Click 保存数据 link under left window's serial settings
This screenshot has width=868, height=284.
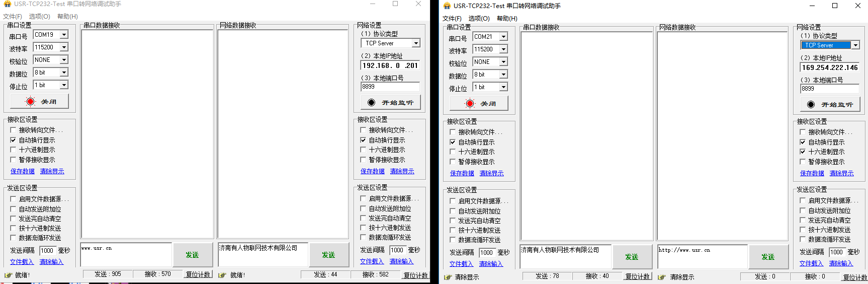(23, 171)
